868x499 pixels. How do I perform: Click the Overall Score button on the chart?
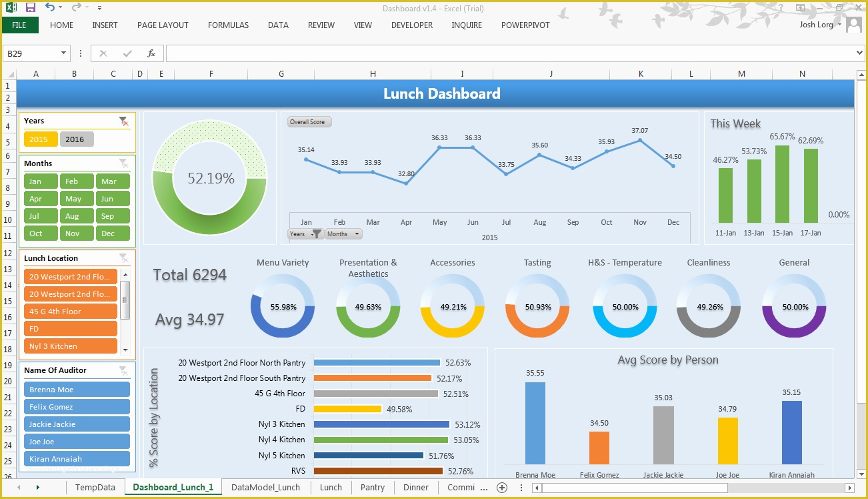(x=308, y=121)
